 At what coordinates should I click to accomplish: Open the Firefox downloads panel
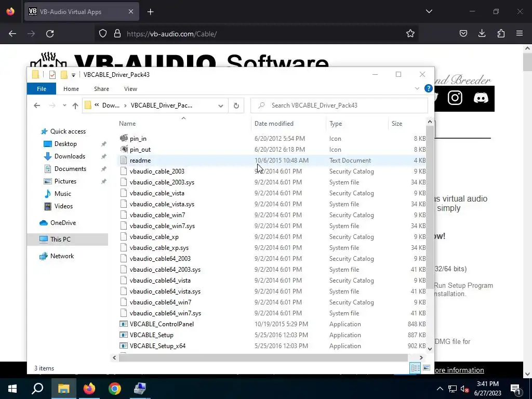click(x=482, y=33)
